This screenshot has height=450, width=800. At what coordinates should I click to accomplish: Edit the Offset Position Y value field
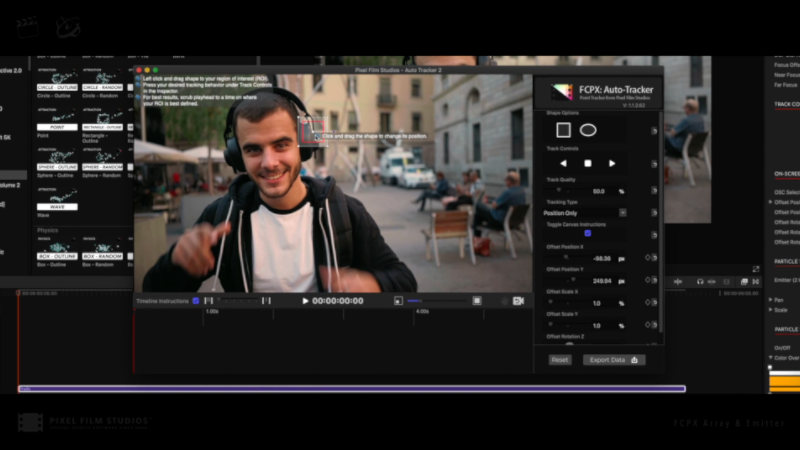coord(602,281)
